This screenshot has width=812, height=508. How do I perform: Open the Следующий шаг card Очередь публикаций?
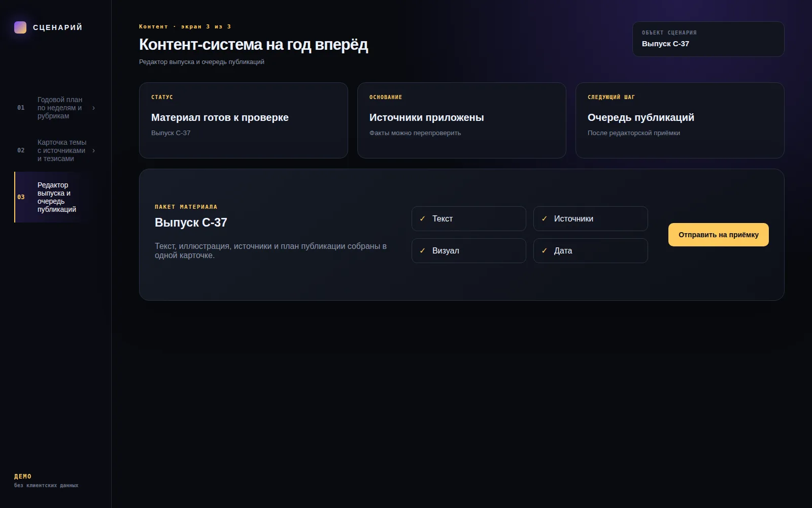point(680,120)
